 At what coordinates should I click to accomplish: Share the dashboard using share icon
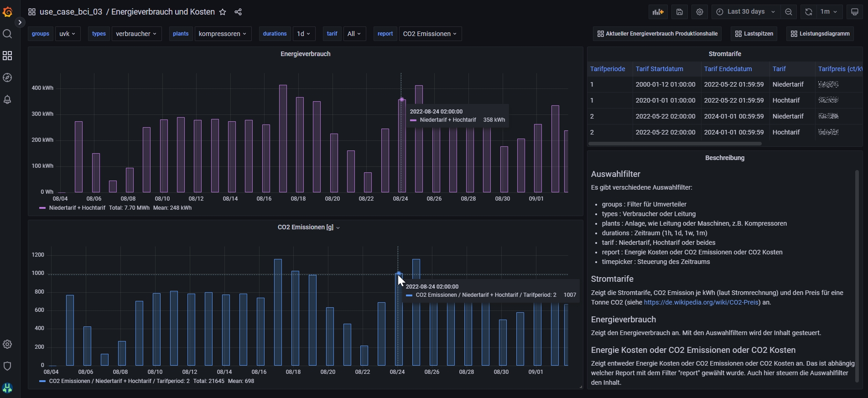pos(238,12)
